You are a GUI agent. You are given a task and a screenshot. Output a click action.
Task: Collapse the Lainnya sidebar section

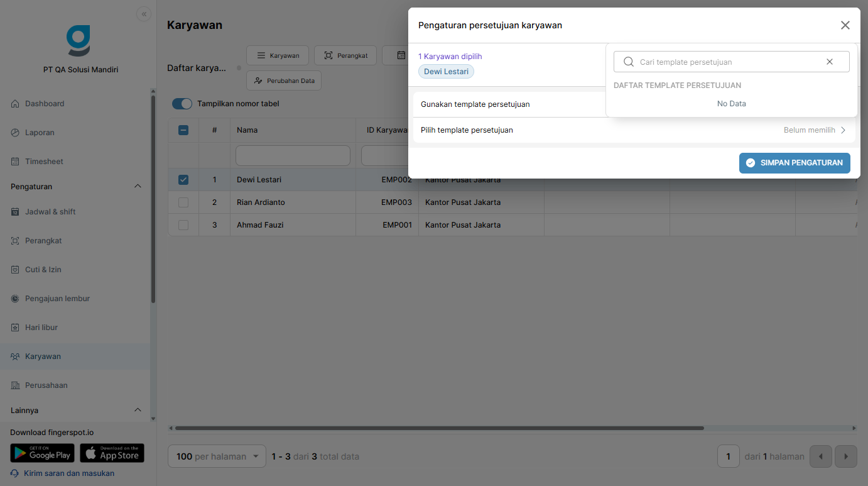coord(138,411)
